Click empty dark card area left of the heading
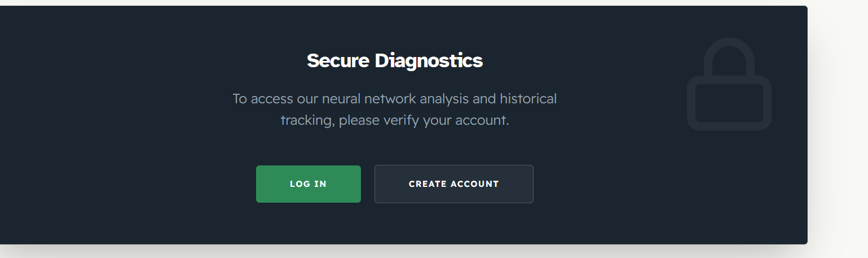This screenshot has width=868, height=258. pyautogui.click(x=141, y=60)
